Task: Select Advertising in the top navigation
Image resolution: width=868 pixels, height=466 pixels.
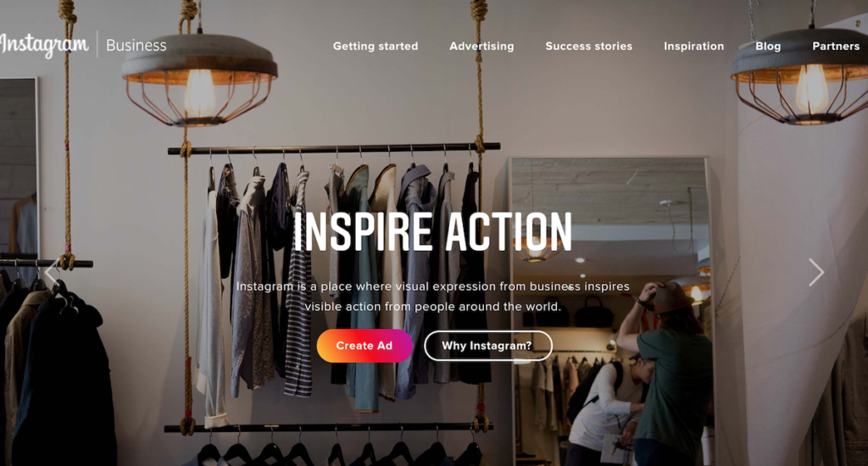Action: click(x=481, y=47)
